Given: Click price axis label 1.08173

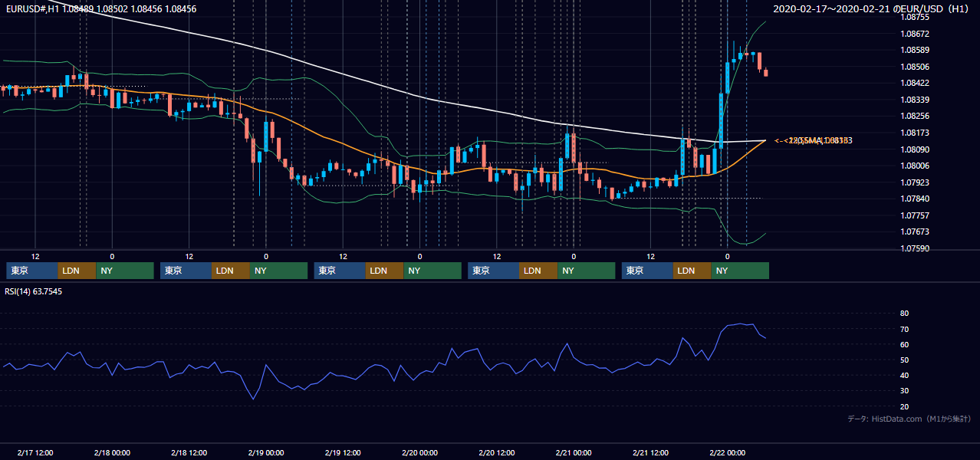Looking at the screenshot, I should (x=916, y=133).
